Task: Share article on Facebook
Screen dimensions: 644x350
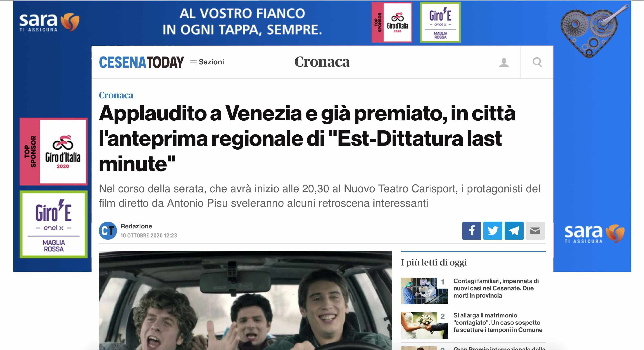Action: (x=472, y=230)
